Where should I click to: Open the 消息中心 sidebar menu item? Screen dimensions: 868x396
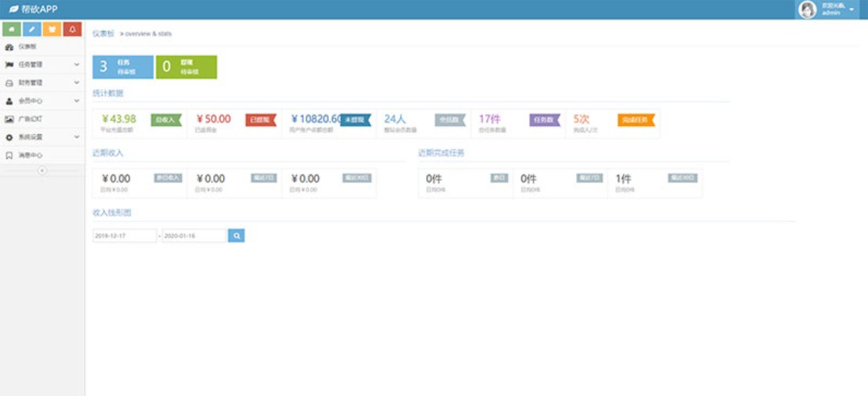[42, 156]
